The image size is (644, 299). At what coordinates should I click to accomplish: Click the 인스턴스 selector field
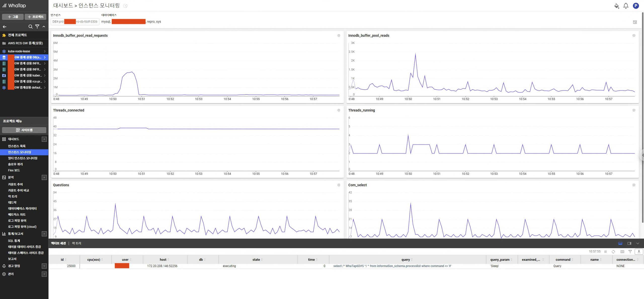(75, 22)
